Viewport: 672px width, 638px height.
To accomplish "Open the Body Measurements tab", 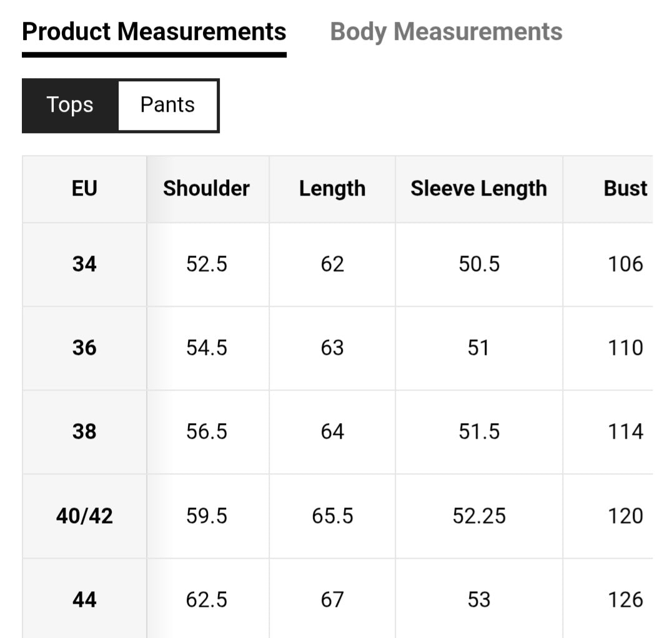I will [446, 32].
